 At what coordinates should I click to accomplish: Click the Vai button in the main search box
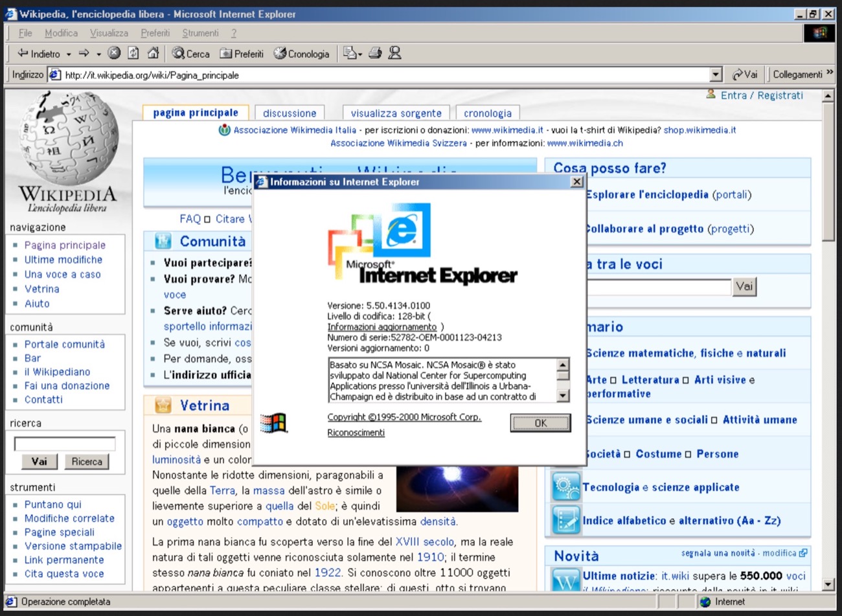(745, 286)
